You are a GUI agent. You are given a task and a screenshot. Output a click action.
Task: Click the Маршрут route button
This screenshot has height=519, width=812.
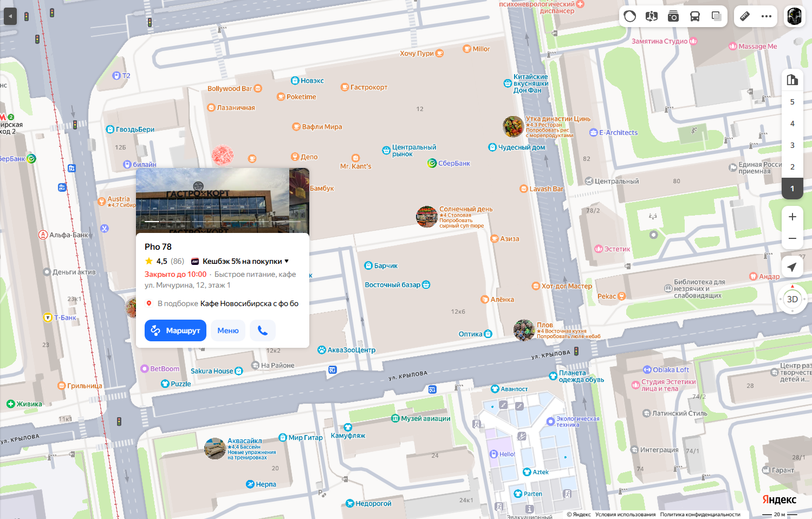[176, 330]
